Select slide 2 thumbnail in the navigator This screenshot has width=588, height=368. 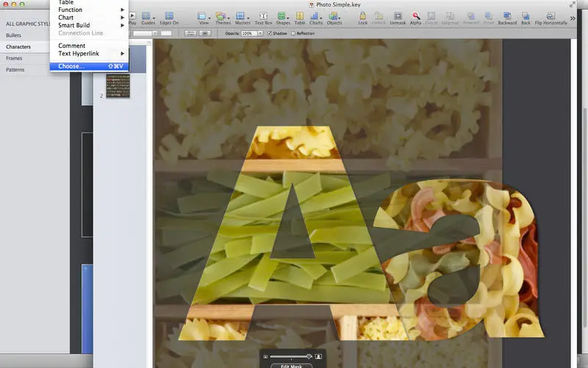(x=118, y=86)
